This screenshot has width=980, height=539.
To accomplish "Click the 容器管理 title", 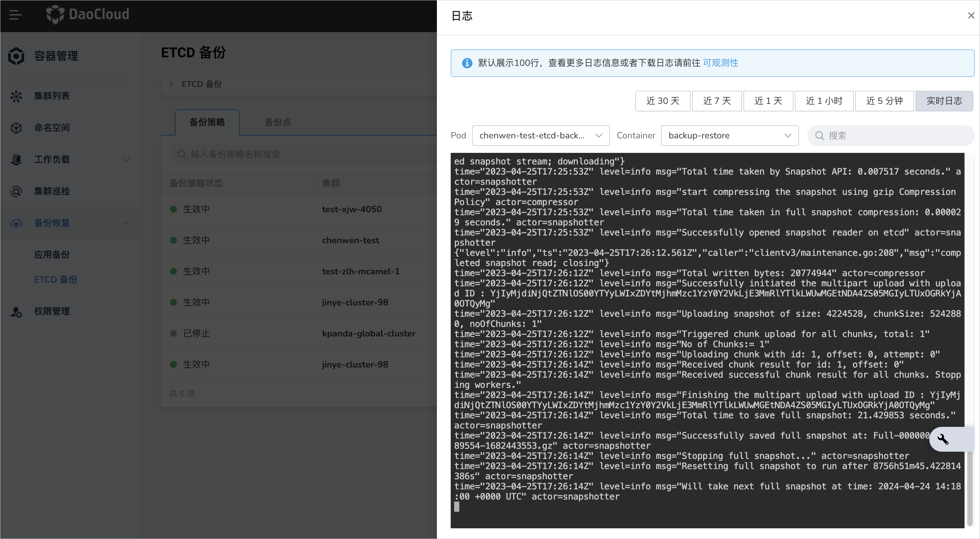I will [x=56, y=56].
